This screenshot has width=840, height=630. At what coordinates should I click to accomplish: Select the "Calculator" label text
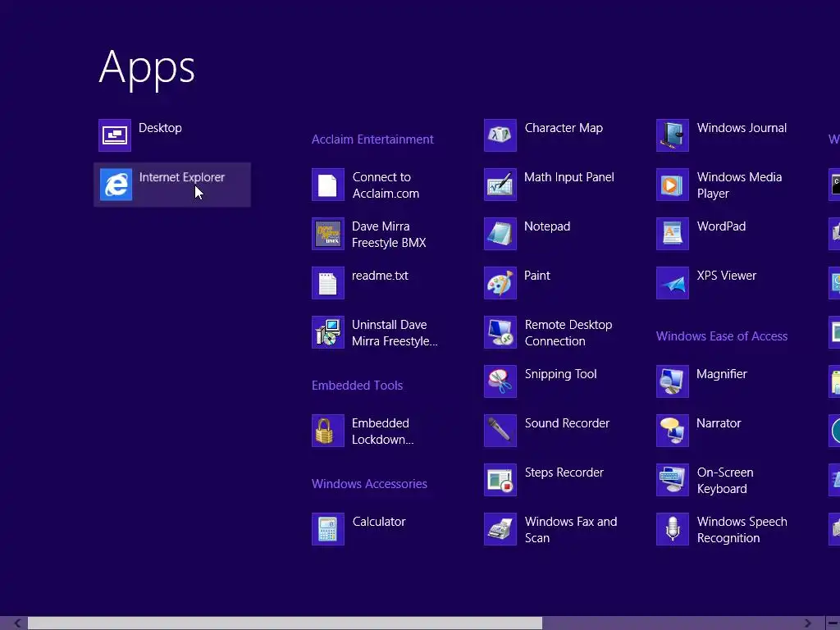(379, 522)
